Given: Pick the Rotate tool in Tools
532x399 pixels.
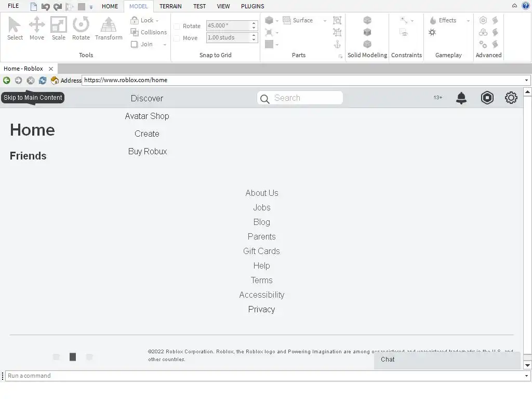Looking at the screenshot, I should pyautogui.click(x=81, y=29).
